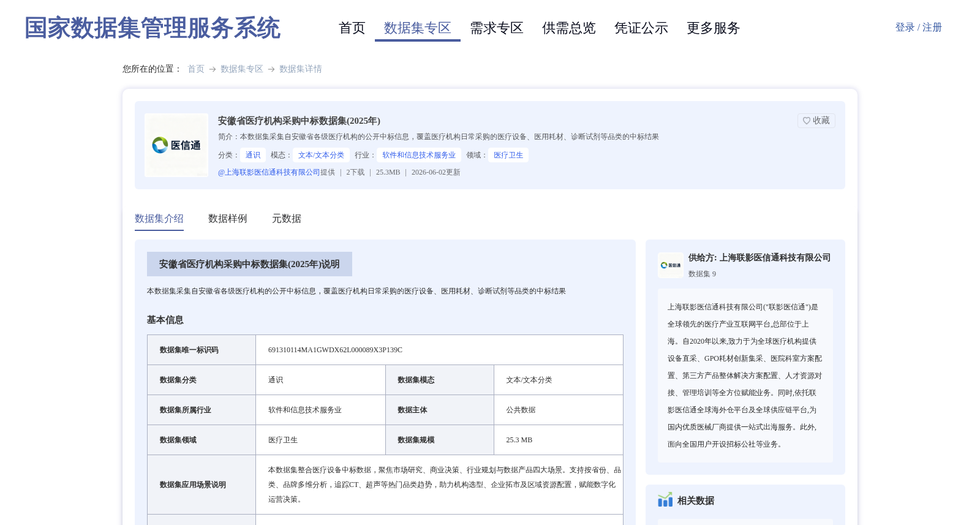Click the 基本信息 section heading
980x525 pixels.
pyautogui.click(x=165, y=320)
